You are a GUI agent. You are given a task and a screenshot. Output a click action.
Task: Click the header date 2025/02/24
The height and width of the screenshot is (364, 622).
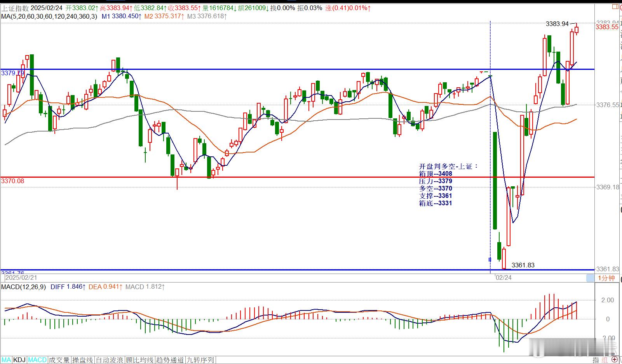tap(47, 8)
